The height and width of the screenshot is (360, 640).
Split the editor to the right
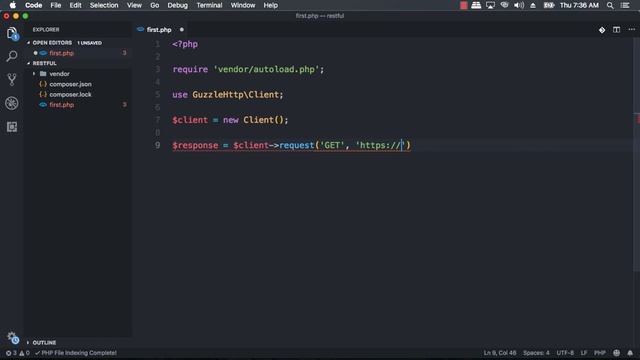(616, 30)
